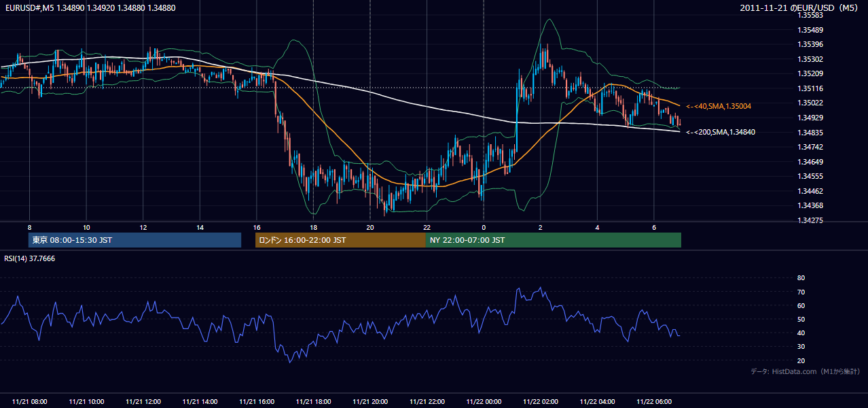Click the '<--<40,SMA,1.35004' moving average label
The height and width of the screenshot is (408, 868).
pos(719,106)
